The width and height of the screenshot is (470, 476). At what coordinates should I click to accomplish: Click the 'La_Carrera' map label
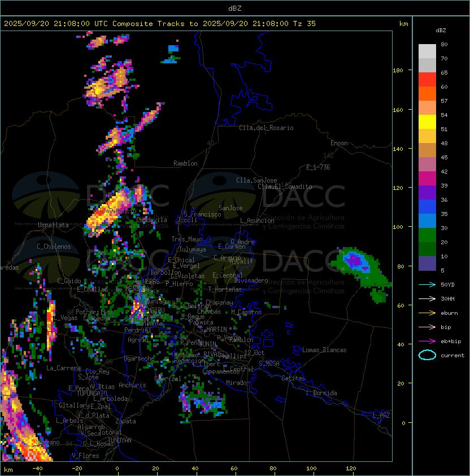pos(63,368)
